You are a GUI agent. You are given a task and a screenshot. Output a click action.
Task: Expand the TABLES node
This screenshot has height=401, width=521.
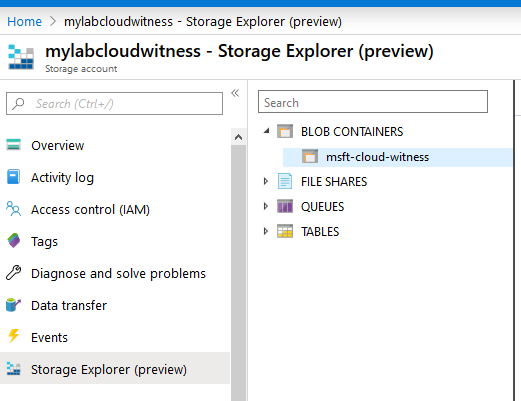click(266, 231)
